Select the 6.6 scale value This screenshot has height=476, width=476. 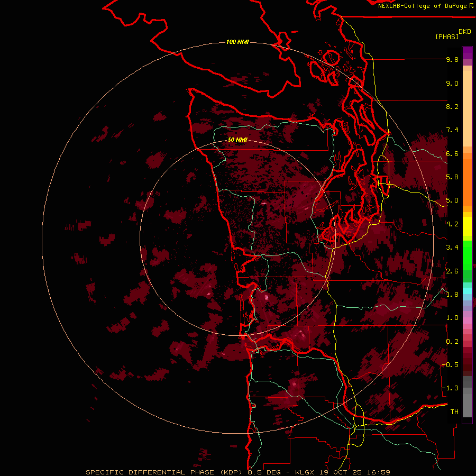452,153
